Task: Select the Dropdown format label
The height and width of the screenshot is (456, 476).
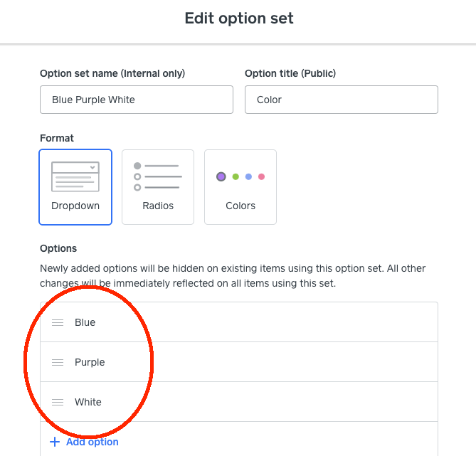Action: pos(75,206)
